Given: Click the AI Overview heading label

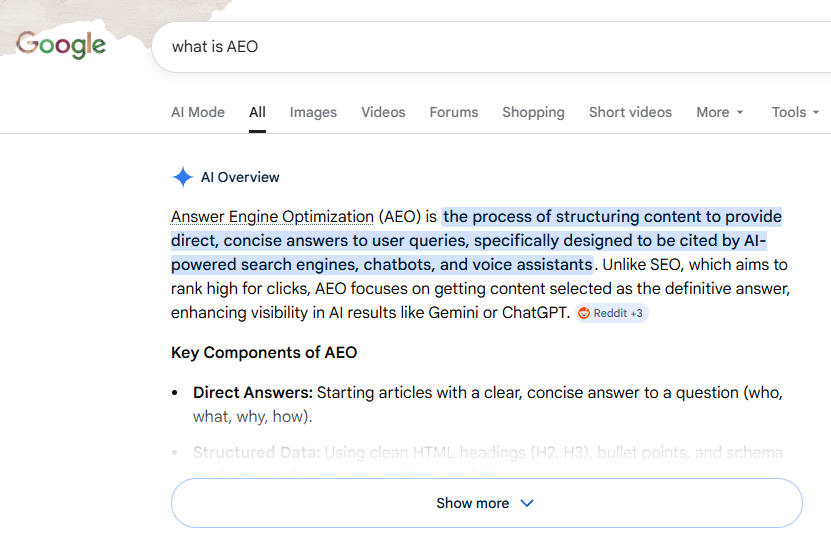Looking at the screenshot, I should tap(240, 177).
